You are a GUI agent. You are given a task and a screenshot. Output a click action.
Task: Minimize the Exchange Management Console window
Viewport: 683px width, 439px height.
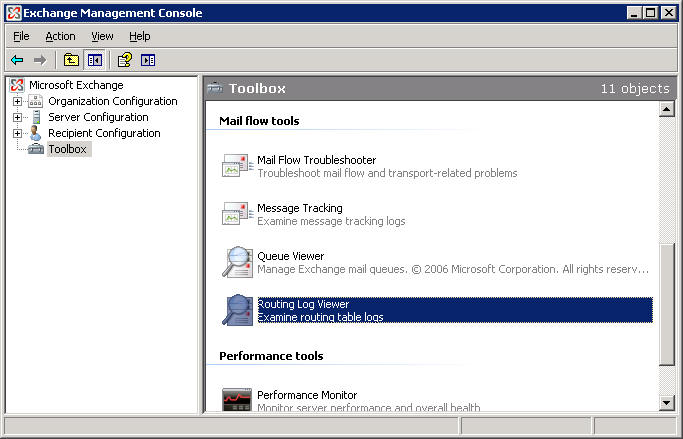(634, 13)
